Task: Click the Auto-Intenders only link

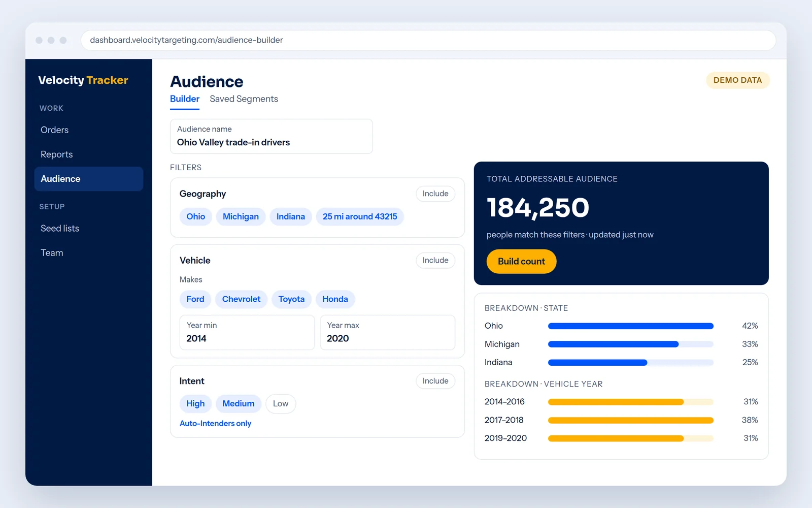Action: tap(215, 424)
